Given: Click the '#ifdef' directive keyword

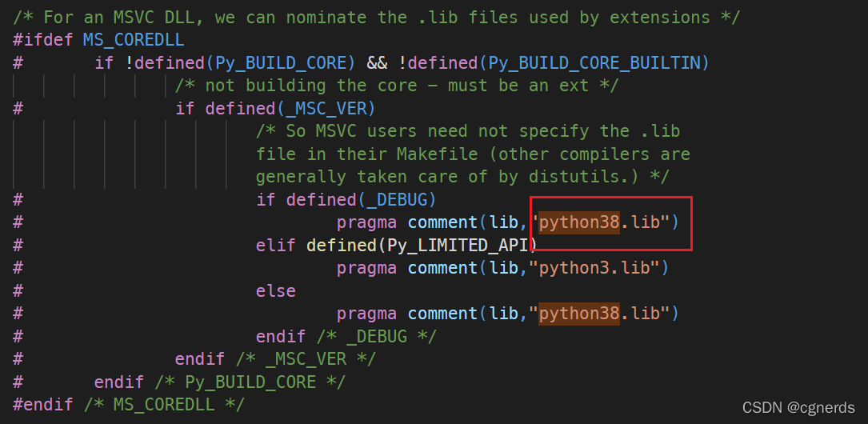Looking at the screenshot, I should (42, 41).
